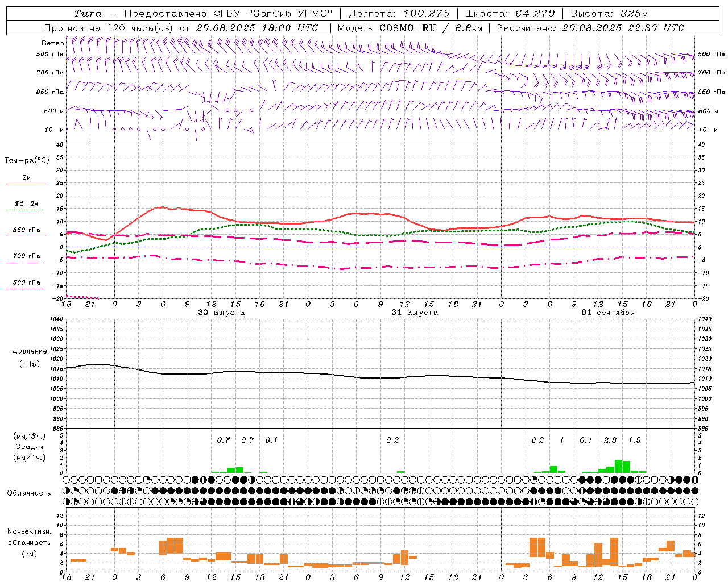Screen dimensions: 728x582
Task: Click the calculation time "29.08.2025 22:39 UTC"
Action: 623,28
